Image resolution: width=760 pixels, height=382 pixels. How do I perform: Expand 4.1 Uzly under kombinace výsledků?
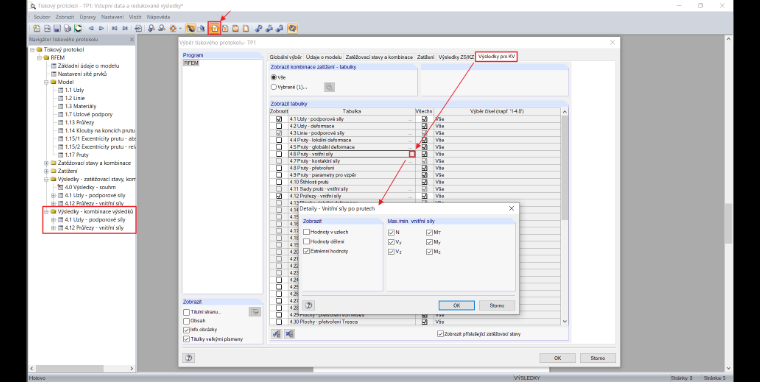[x=53, y=220]
